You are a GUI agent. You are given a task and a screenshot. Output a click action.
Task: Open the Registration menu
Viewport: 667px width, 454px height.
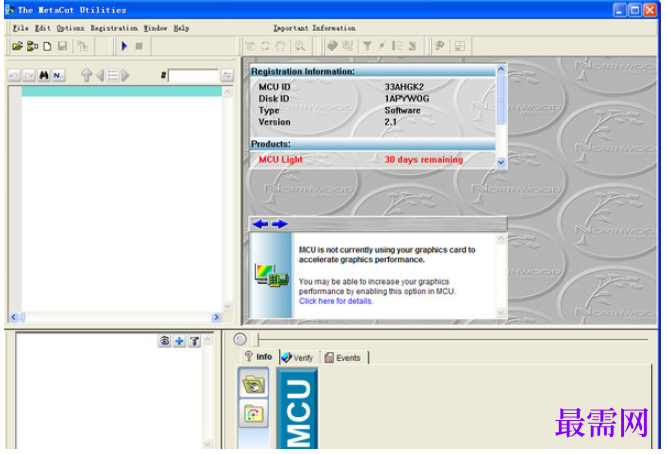(114, 28)
